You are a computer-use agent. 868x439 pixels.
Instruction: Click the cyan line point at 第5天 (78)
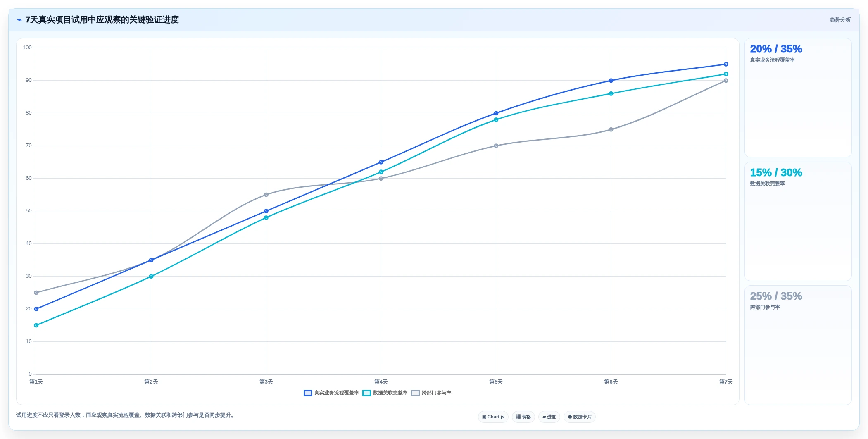[496, 120]
